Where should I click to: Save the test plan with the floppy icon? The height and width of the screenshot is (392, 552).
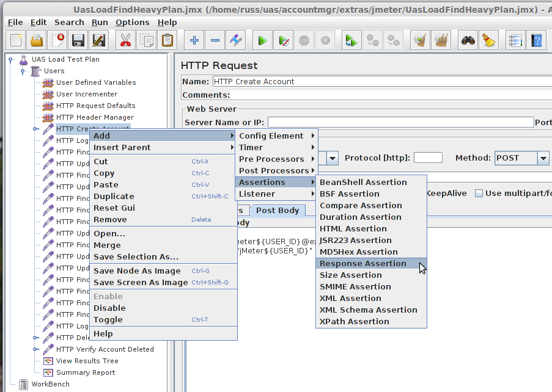click(78, 40)
